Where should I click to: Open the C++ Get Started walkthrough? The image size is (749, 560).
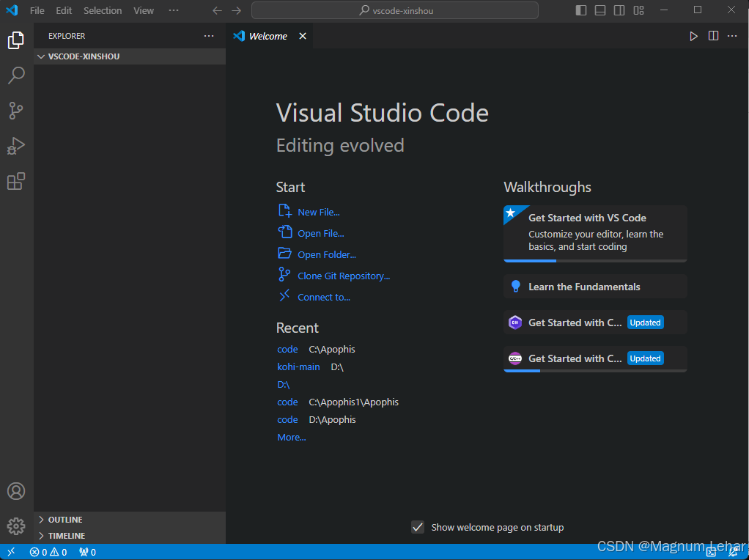pyautogui.click(x=595, y=359)
